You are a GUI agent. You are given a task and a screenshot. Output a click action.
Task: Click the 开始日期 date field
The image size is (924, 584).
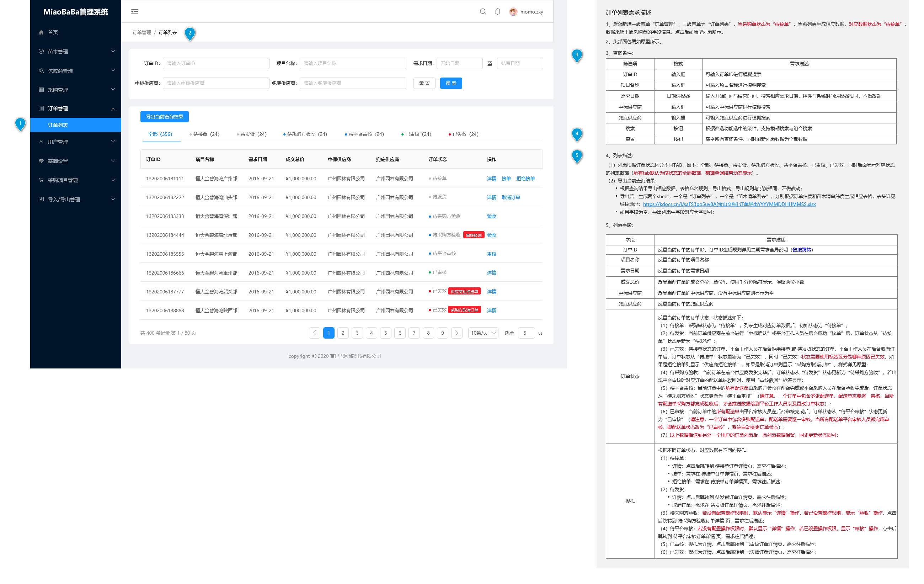coord(459,63)
